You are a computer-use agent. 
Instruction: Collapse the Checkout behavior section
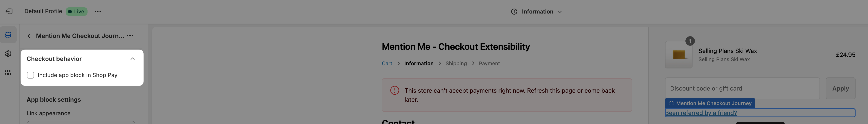point(132,59)
